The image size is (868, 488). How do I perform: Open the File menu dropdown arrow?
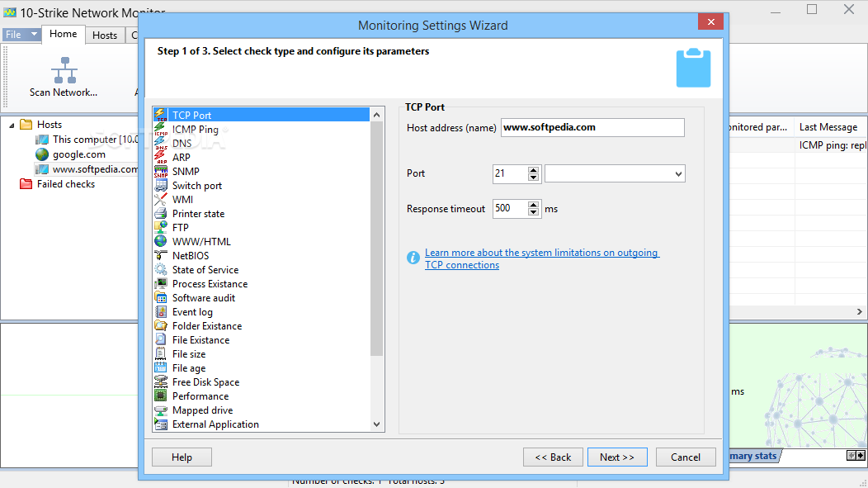point(34,35)
